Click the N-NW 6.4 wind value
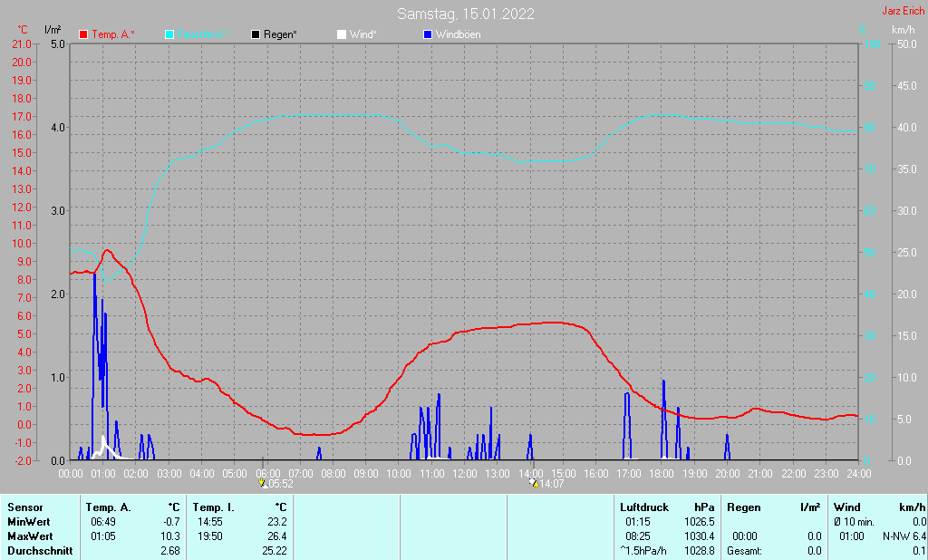Viewport: 928px width, 560px height. (x=904, y=536)
